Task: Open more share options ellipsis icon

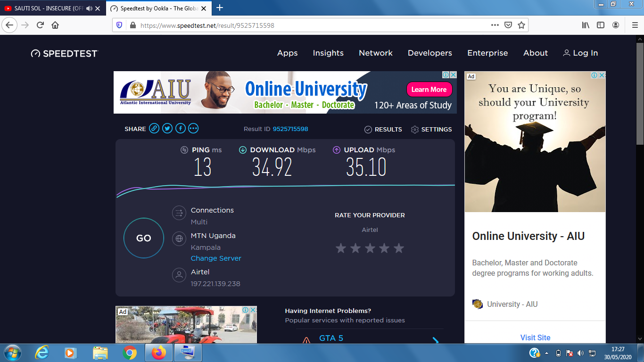Action: pos(193,129)
